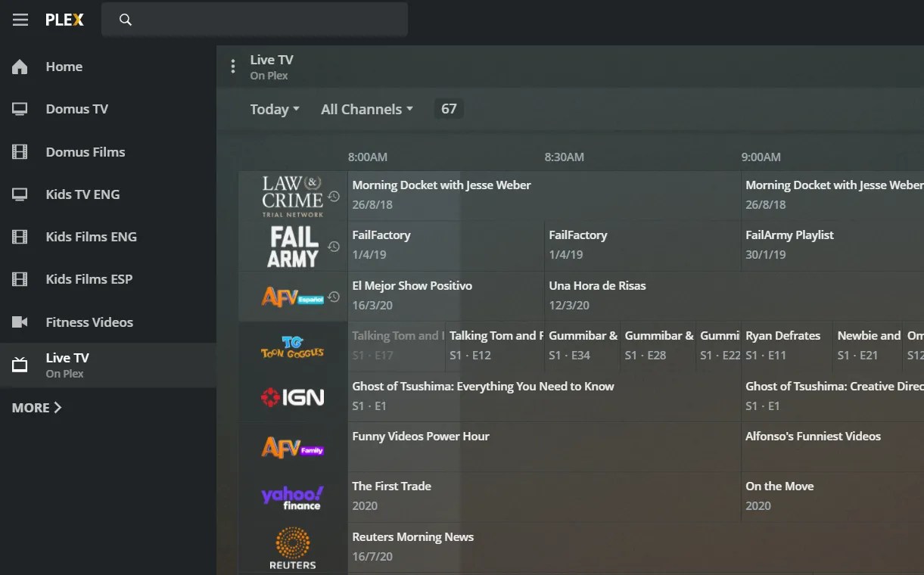The width and height of the screenshot is (924, 575).
Task: Open the Toon Goggles channel logo
Action: pyautogui.click(x=293, y=347)
